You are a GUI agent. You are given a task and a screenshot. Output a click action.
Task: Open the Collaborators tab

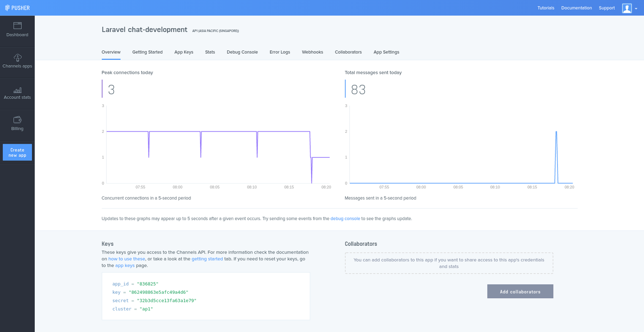tap(348, 52)
